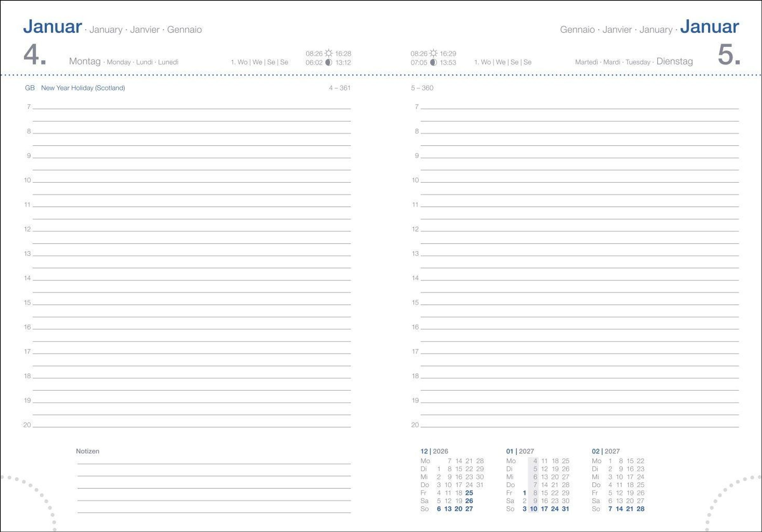This screenshot has height=532, width=762.
Task: Click the large date number 4.
Action: [35, 54]
